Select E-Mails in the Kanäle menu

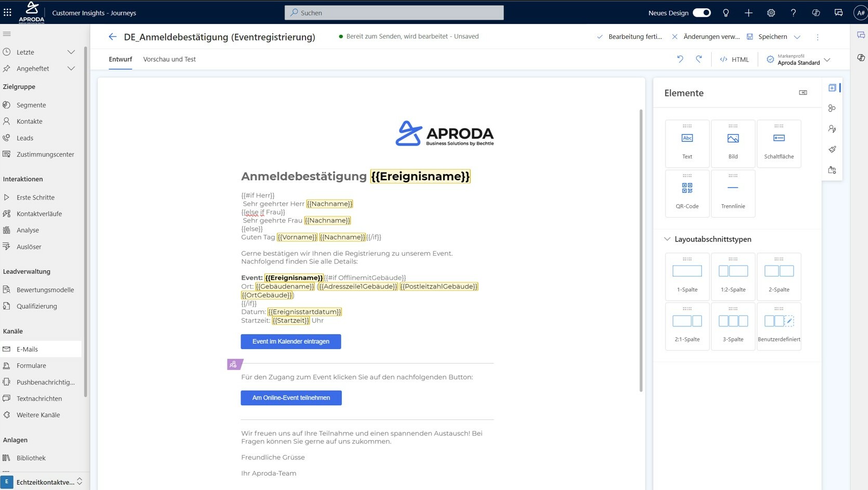(x=27, y=349)
